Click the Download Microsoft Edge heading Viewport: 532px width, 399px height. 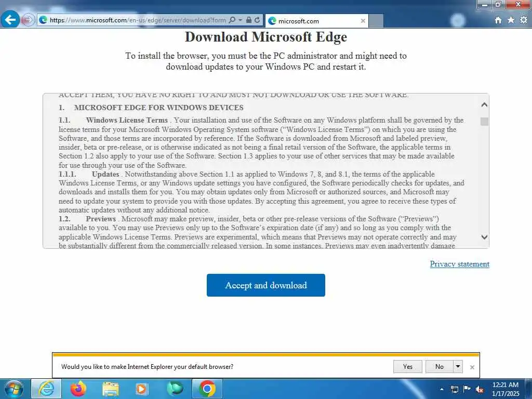click(265, 37)
